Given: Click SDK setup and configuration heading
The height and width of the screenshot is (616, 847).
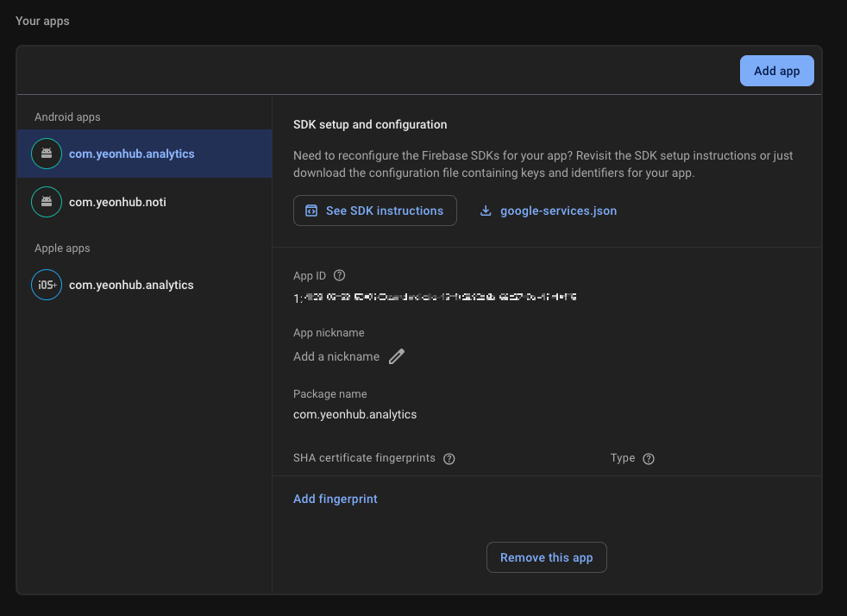Looking at the screenshot, I should click(370, 124).
